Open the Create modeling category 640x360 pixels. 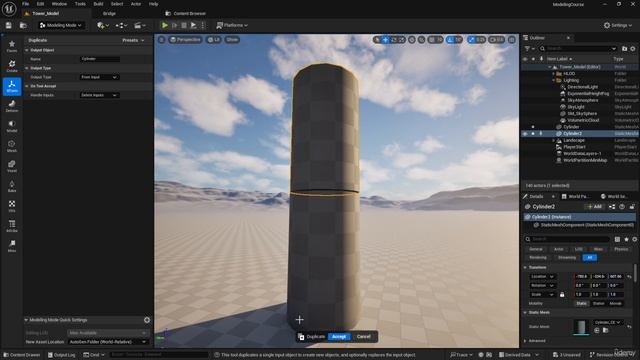click(x=12, y=66)
